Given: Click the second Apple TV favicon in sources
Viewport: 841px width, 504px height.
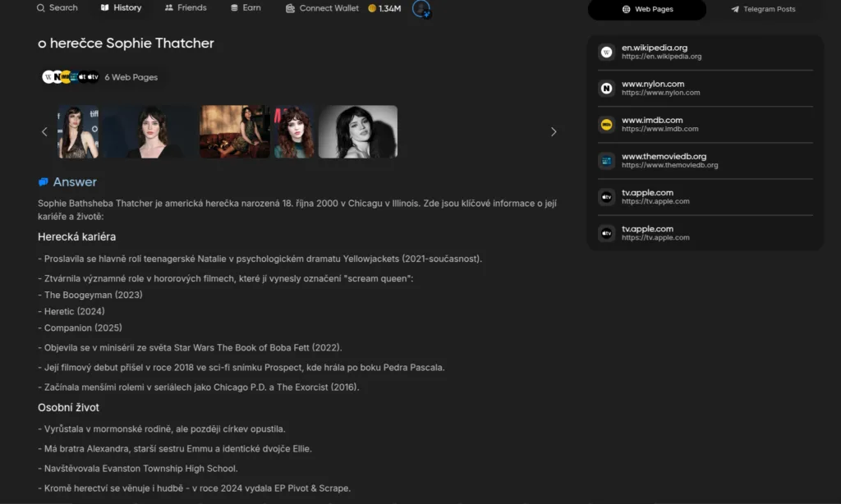Looking at the screenshot, I should 607,233.
